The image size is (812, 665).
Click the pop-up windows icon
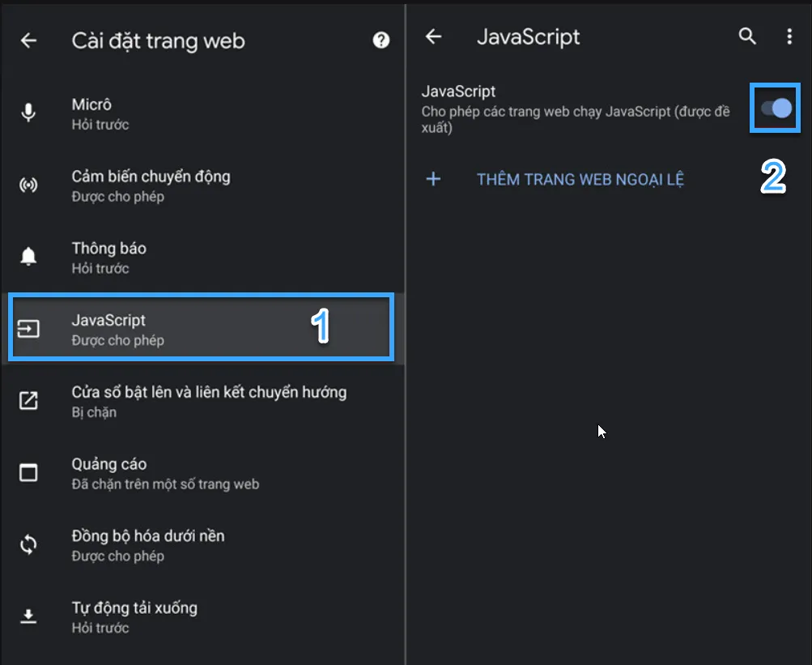(29, 400)
